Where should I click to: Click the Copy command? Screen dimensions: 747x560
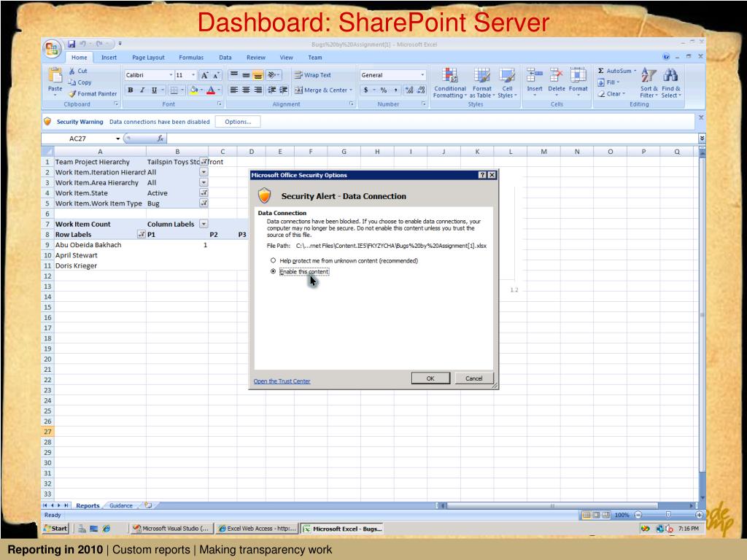coord(80,82)
